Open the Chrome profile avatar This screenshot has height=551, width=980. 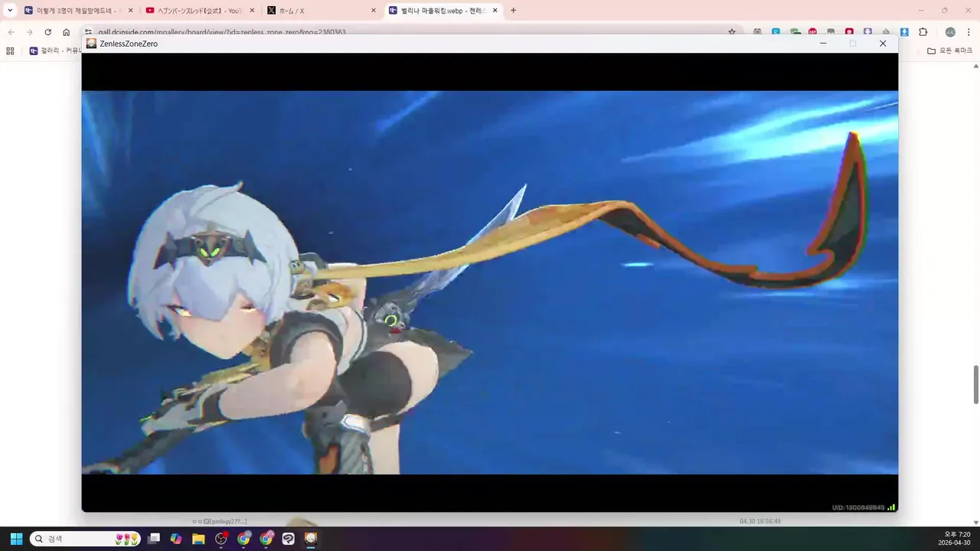pos(950,32)
